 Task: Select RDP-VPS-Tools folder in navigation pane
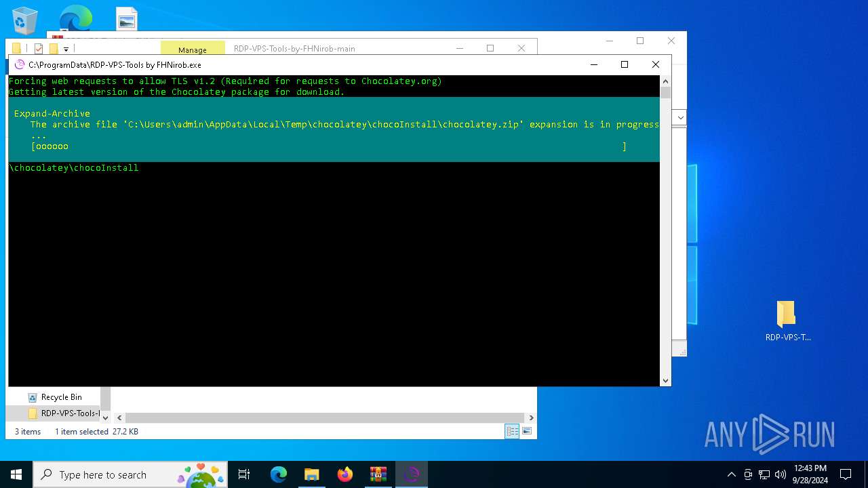click(x=64, y=413)
